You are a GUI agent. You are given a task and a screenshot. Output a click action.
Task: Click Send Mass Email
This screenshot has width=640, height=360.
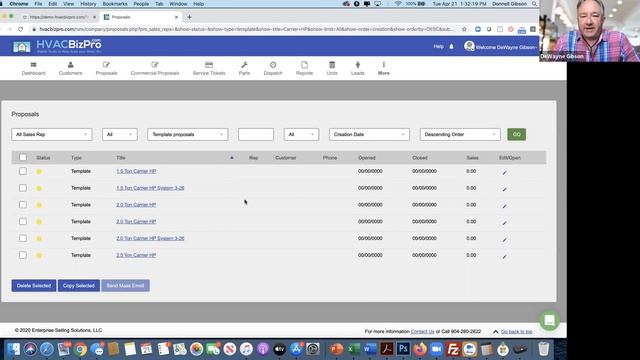(x=125, y=286)
